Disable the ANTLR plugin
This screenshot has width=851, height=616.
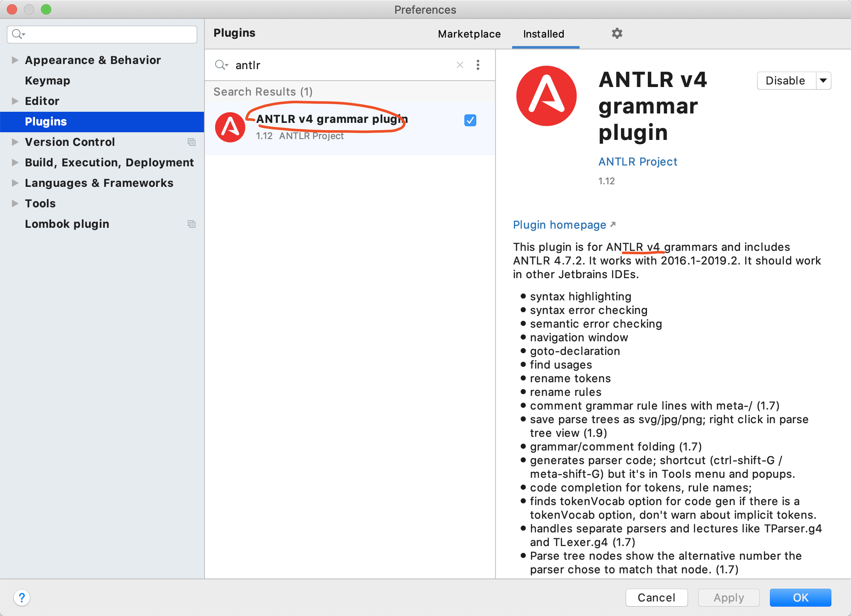click(x=785, y=81)
